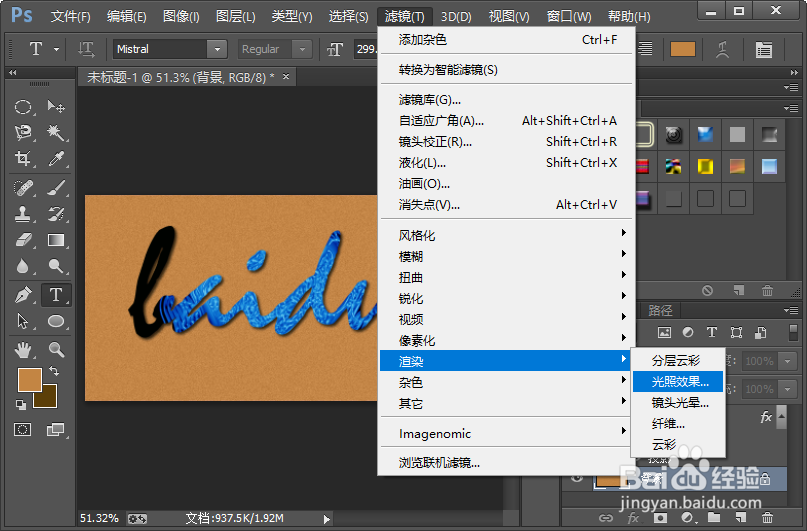This screenshot has width=807, height=531.
Task: Toggle the adjustment layer filter icon
Action: pos(688,332)
